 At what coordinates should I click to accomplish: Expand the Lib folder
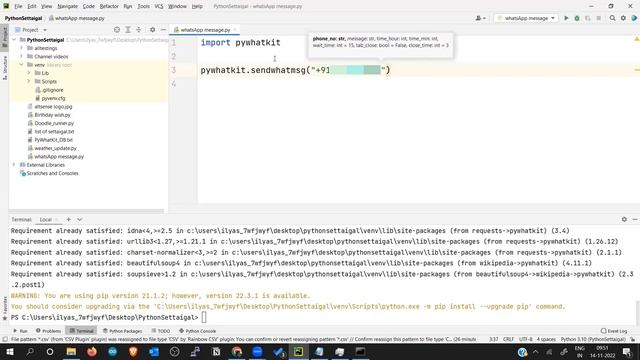pyautogui.click(x=29, y=73)
